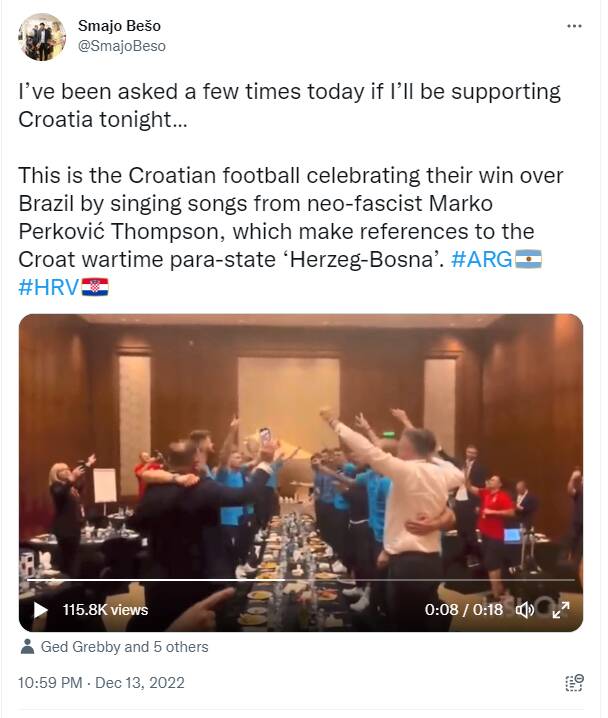
Task: Click the video thumbnail of the celebration
Action: [300, 450]
